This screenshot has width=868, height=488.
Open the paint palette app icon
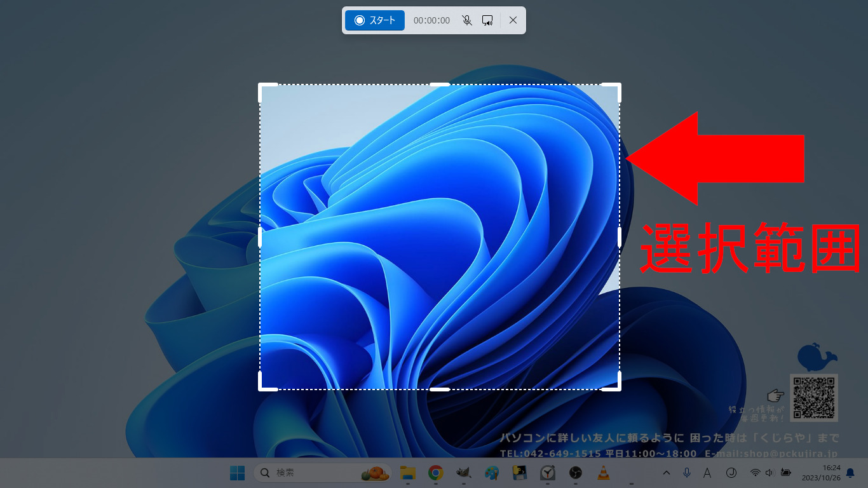(491, 473)
